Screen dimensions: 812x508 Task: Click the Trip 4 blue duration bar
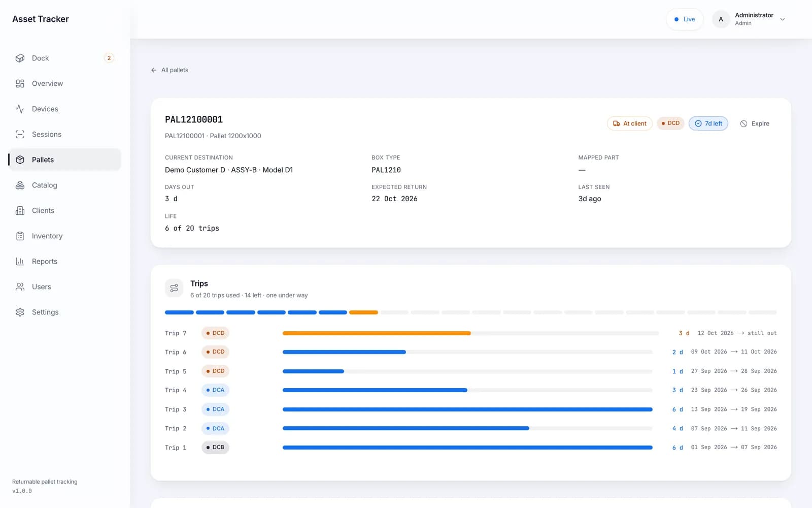[375, 390]
